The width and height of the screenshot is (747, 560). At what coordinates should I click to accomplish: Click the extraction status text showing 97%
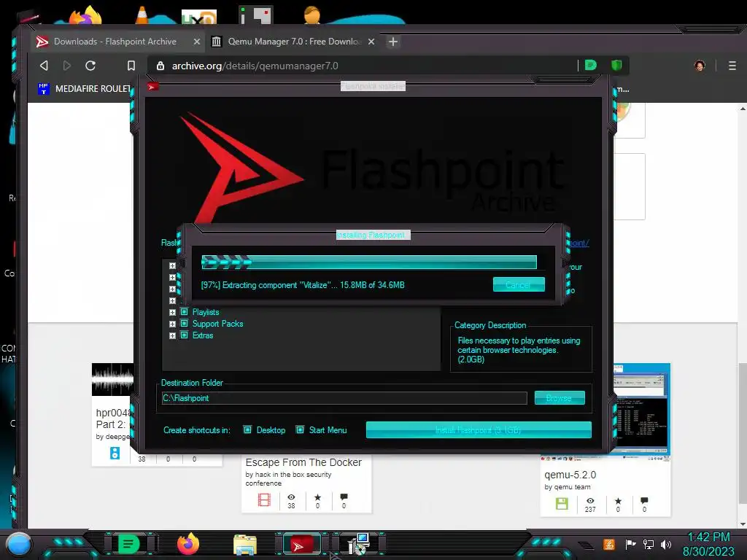tap(303, 285)
